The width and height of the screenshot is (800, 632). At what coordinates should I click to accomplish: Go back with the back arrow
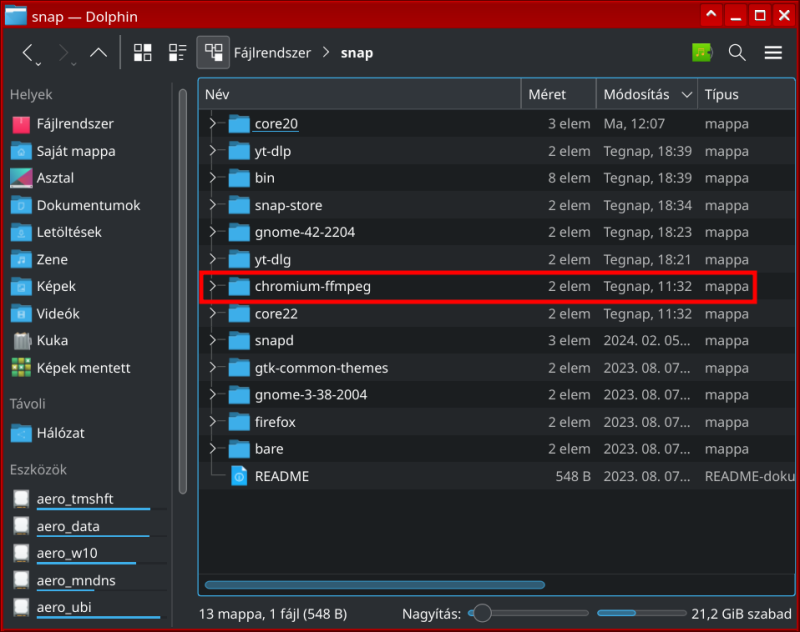(28, 52)
